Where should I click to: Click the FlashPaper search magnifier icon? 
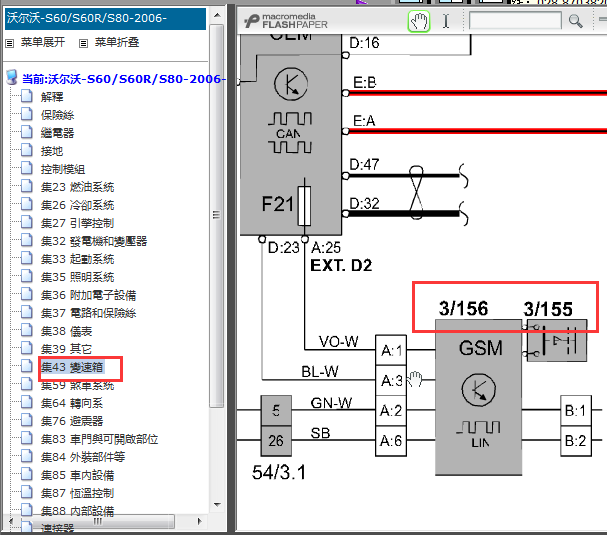coord(575,21)
